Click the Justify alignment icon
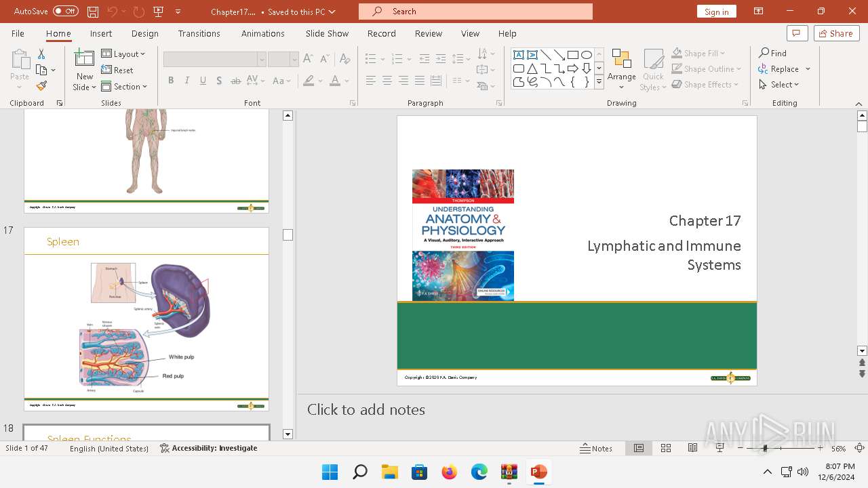 pos(420,81)
